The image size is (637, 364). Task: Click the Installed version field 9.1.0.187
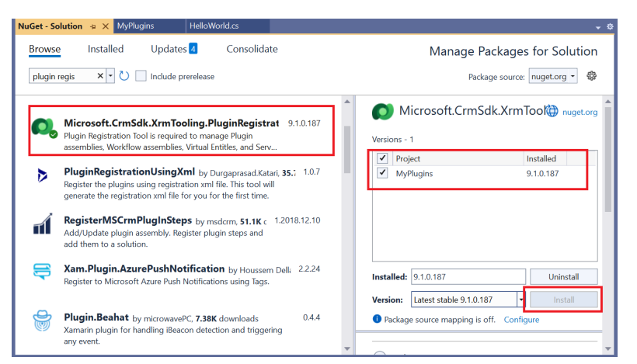point(468,277)
